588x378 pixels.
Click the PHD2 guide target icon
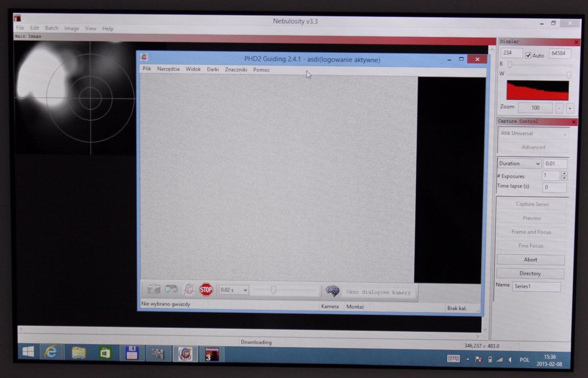coord(189,290)
